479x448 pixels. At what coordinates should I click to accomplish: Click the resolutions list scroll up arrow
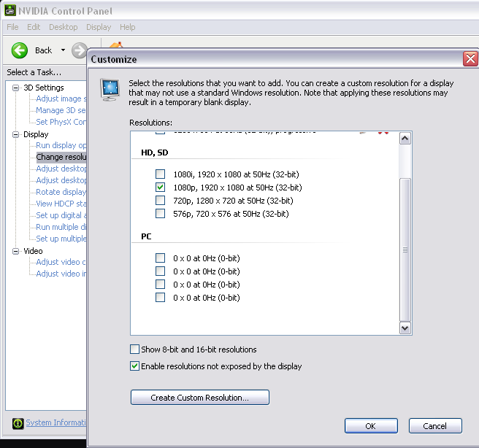click(x=405, y=139)
